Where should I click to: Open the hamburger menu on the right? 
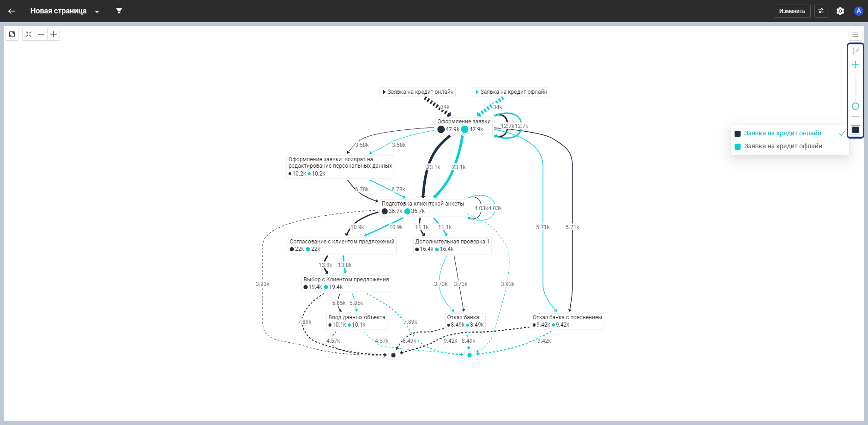coord(855,34)
